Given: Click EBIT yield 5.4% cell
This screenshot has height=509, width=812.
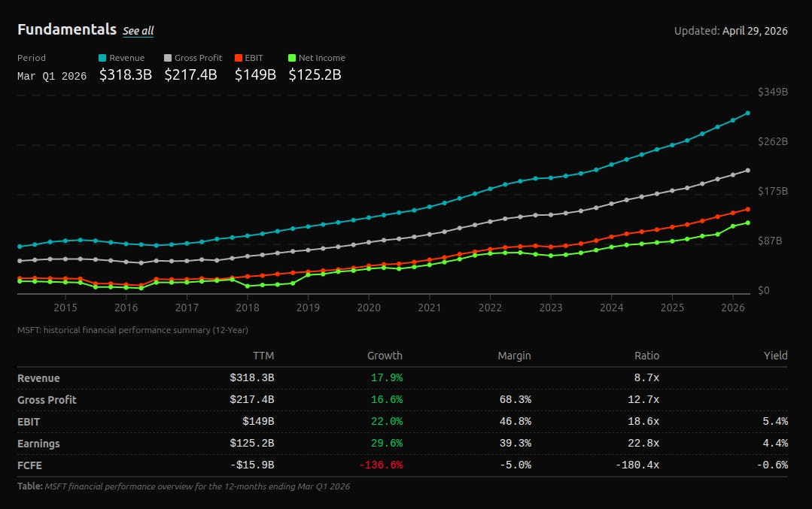Looking at the screenshot, I should point(775,422).
